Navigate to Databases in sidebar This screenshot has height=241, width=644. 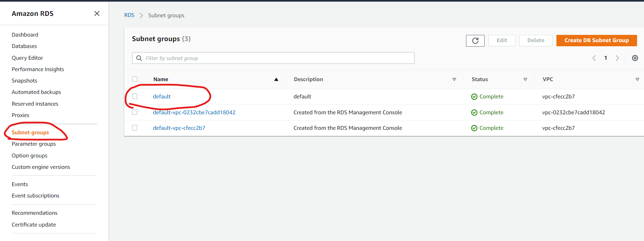pyautogui.click(x=24, y=46)
